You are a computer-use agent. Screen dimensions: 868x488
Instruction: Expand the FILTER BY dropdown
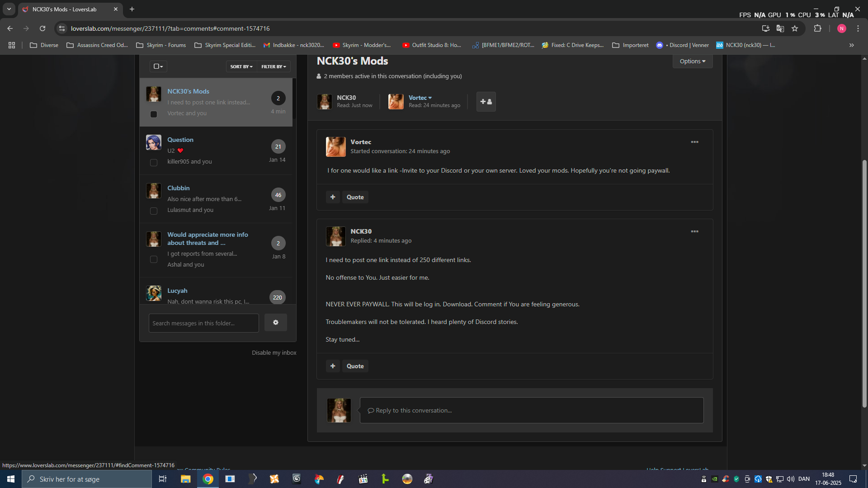(274, 66)
